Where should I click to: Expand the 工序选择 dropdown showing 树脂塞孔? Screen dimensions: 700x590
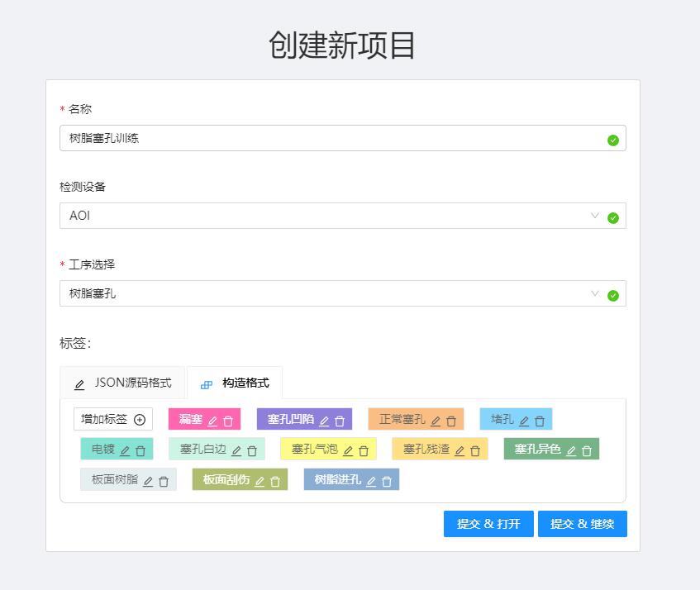(x=331, y=293)
